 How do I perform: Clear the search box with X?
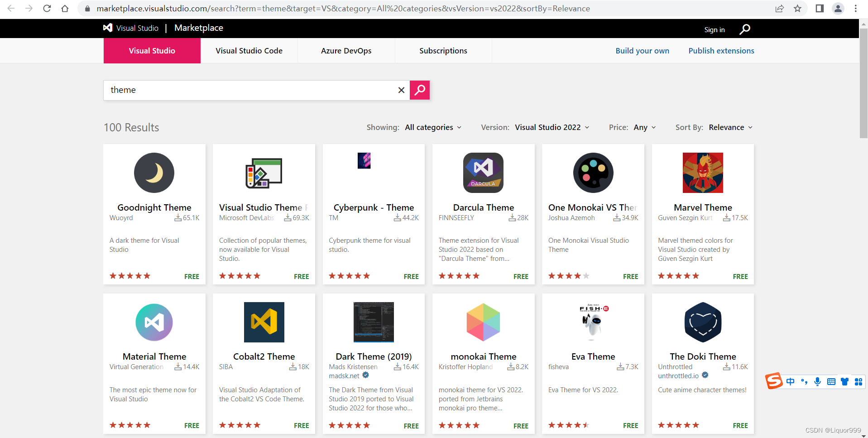point(401,90)
